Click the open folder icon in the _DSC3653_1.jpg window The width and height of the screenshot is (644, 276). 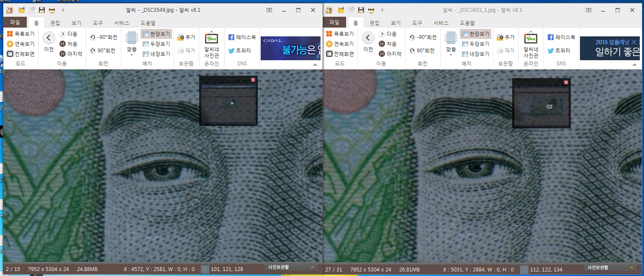[x=341, y=10]
